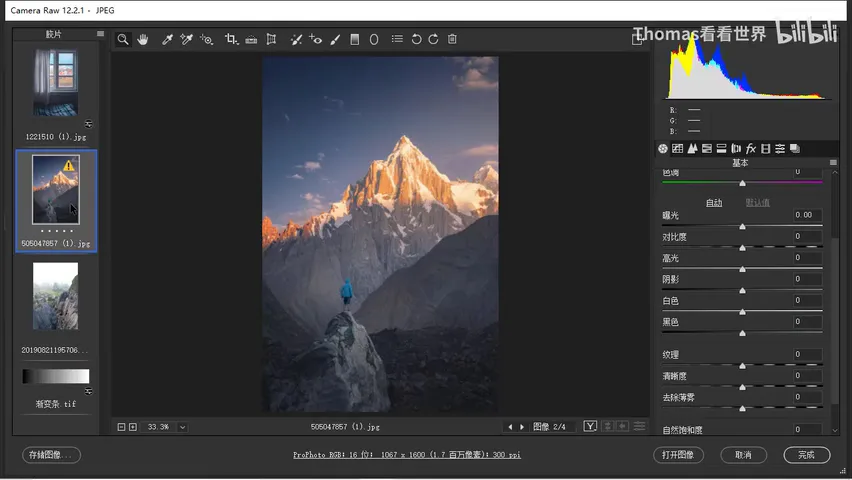Image resolution: width=852 pixels, height=480 pixels.
Task: Zoom out with the minus button
Action: pos(121,427)
